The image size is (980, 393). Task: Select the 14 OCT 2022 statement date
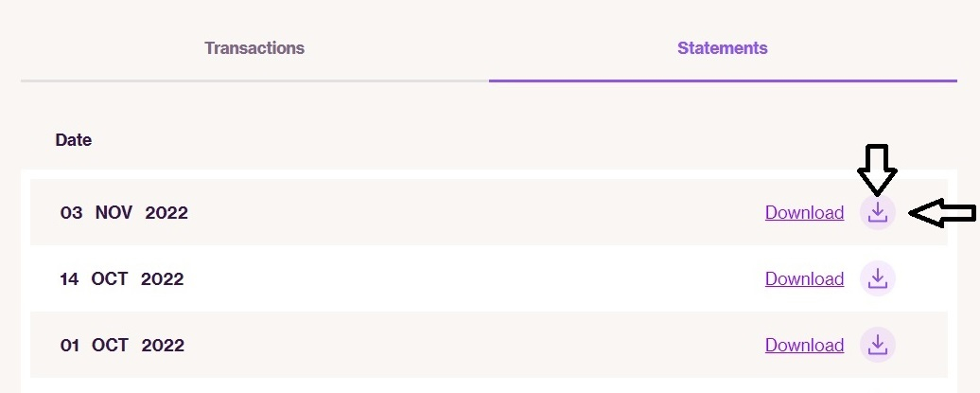(x=122, y=279)
